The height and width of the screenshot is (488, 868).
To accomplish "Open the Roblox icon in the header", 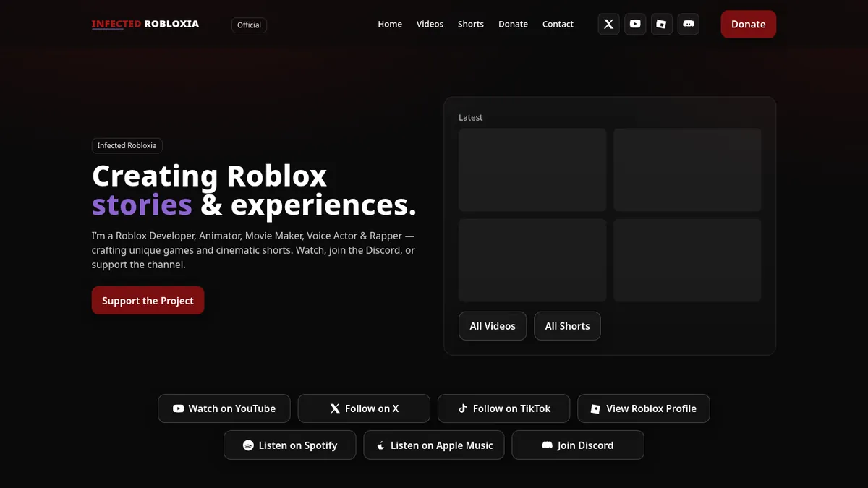I will 662,24.
